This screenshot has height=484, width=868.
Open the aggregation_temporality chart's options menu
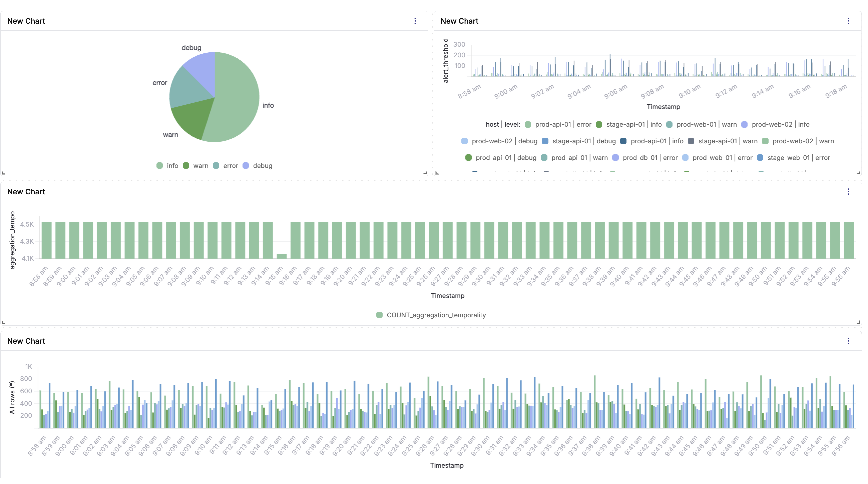click(x=848, y=192)
